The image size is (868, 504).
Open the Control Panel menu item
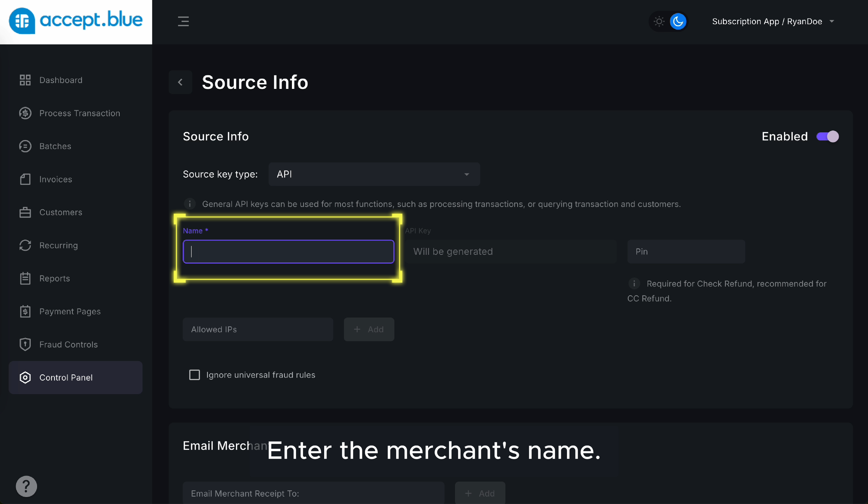pyautogui.click(x=66, y=377)
